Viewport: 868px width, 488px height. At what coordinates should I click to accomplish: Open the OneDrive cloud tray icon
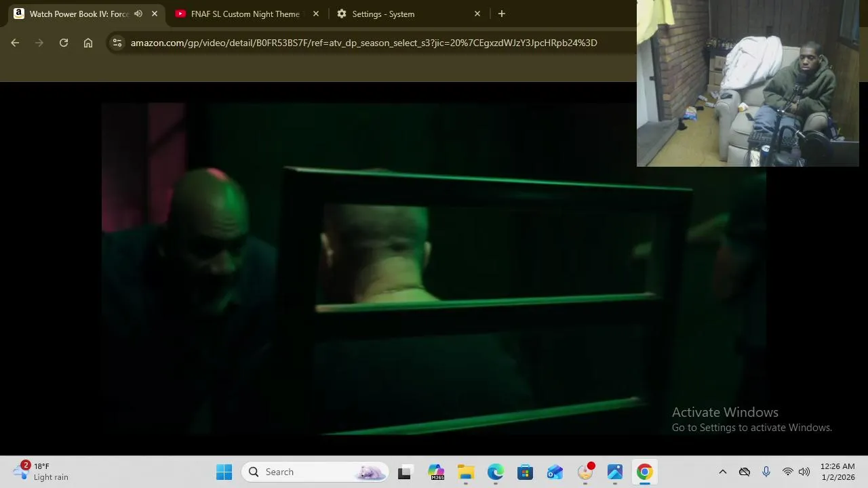click(745, 472)
